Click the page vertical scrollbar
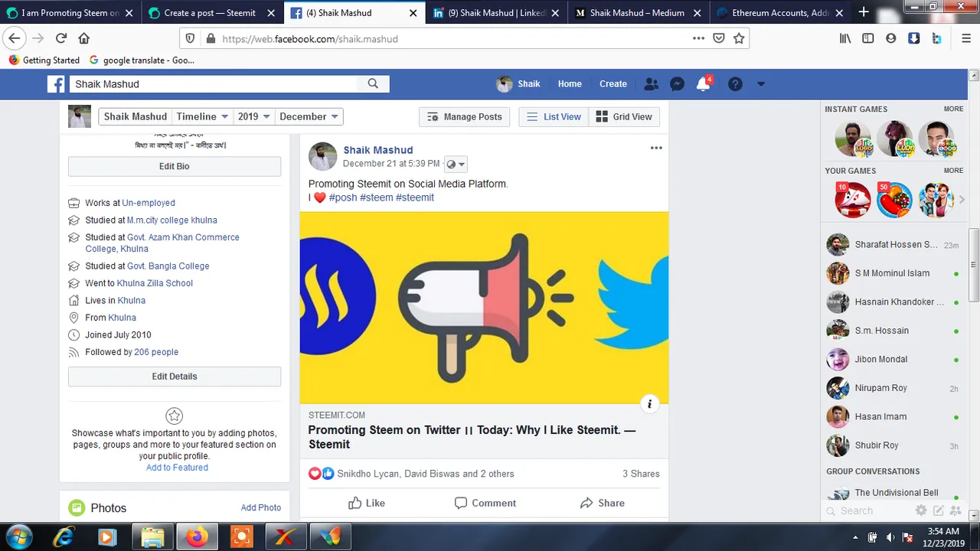This screenshot has width=980, height=551. coord(974,264)
